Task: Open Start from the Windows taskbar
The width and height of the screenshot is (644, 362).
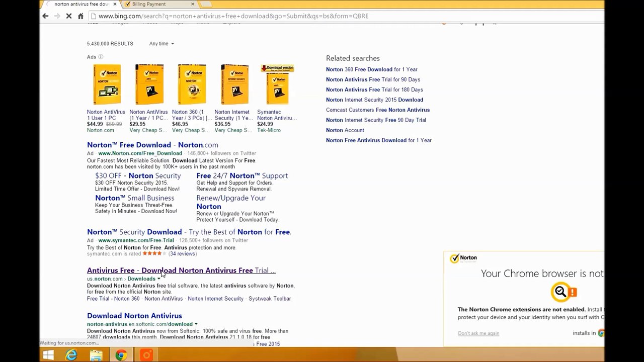Action: click(x=48, y=355)
